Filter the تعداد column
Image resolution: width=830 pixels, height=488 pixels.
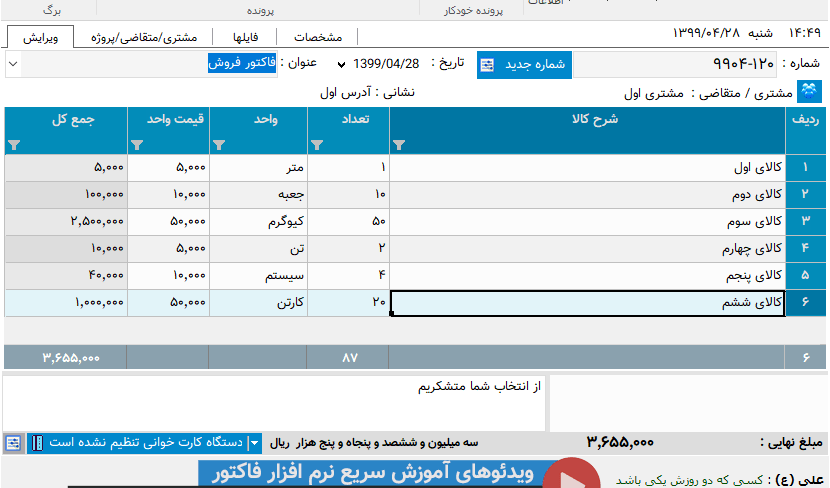317,144
